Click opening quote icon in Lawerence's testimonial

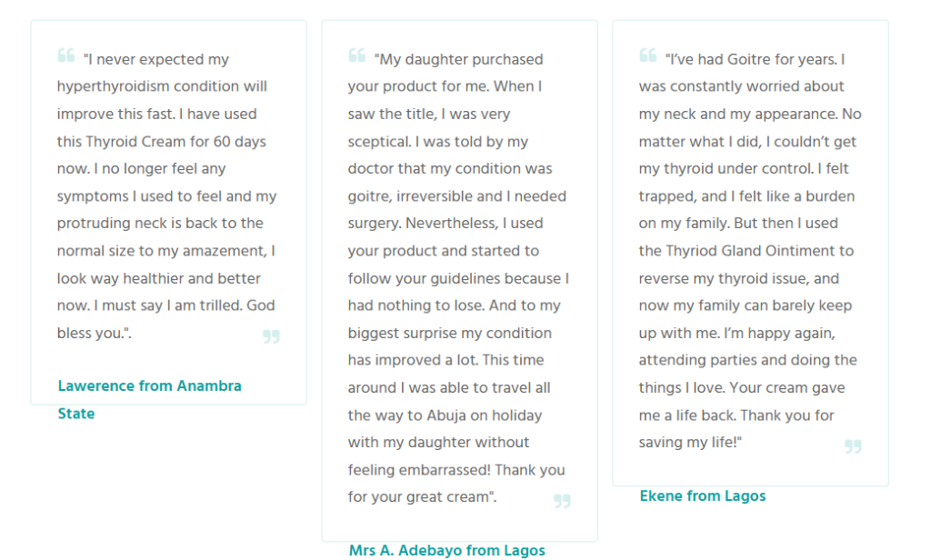pos(65,55)
